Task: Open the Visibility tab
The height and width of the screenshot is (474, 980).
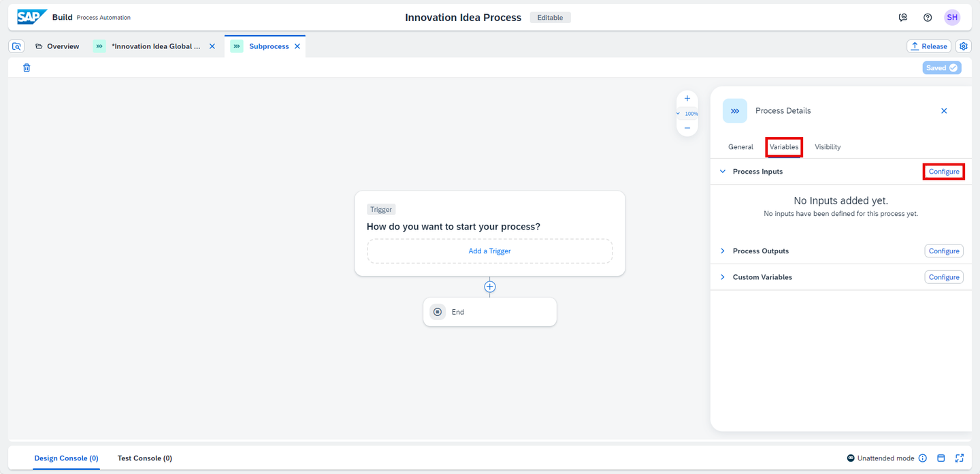Action: pos(828,147)
